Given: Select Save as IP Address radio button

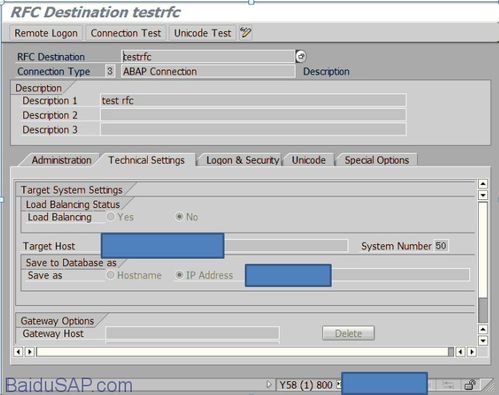Looking at the screenshot, I should [x=179, y=275].
